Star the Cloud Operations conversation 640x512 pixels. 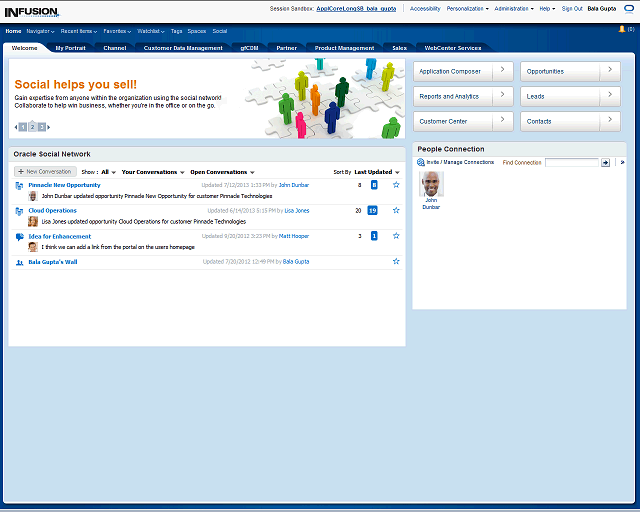(396, 211)
